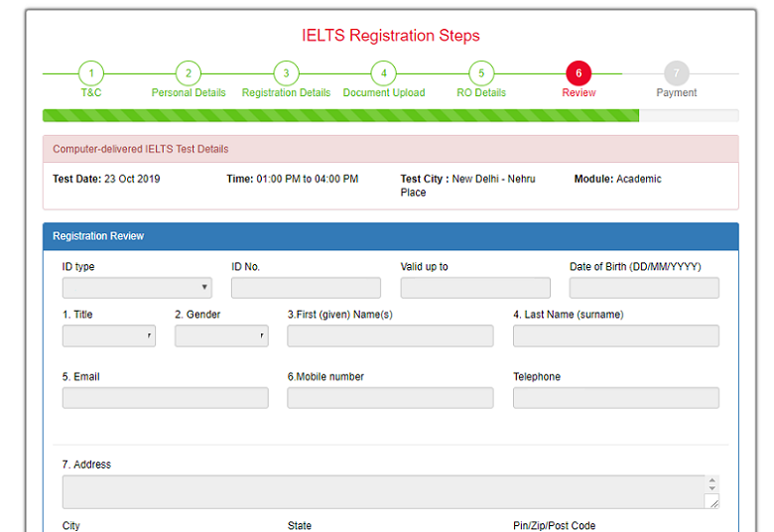Expand the Title dropdown

(x=109, y=336)
